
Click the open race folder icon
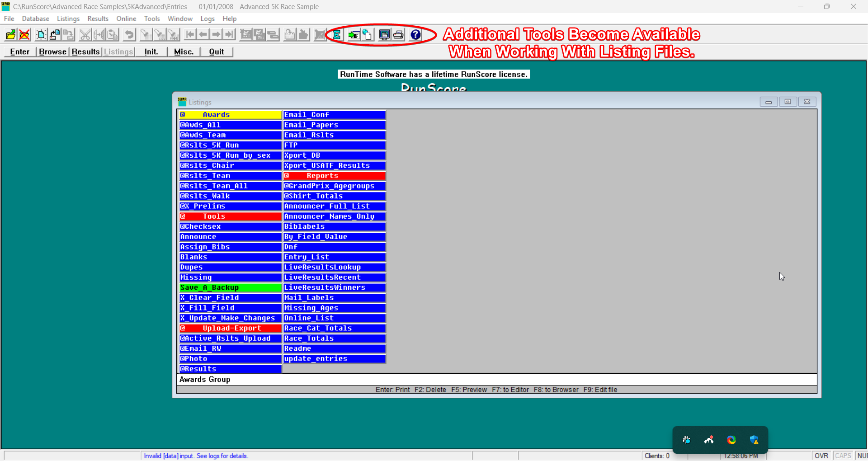pos(10,34)
